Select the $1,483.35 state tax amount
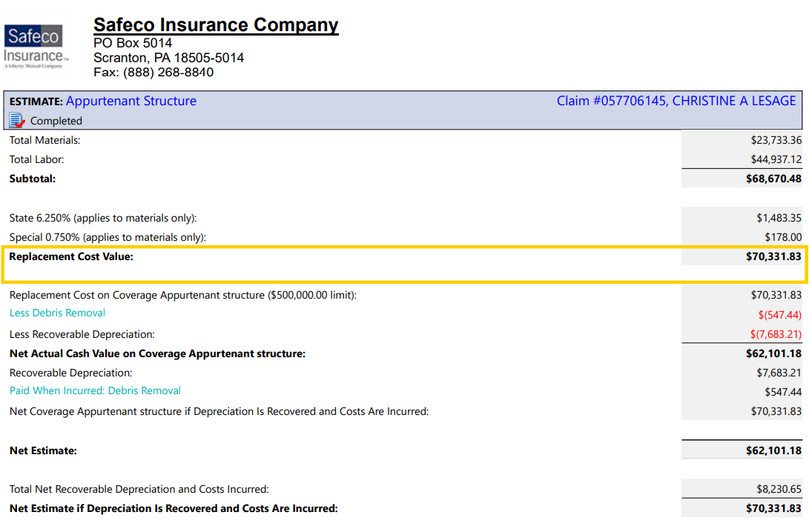809x532 pixels. (779, 218)
